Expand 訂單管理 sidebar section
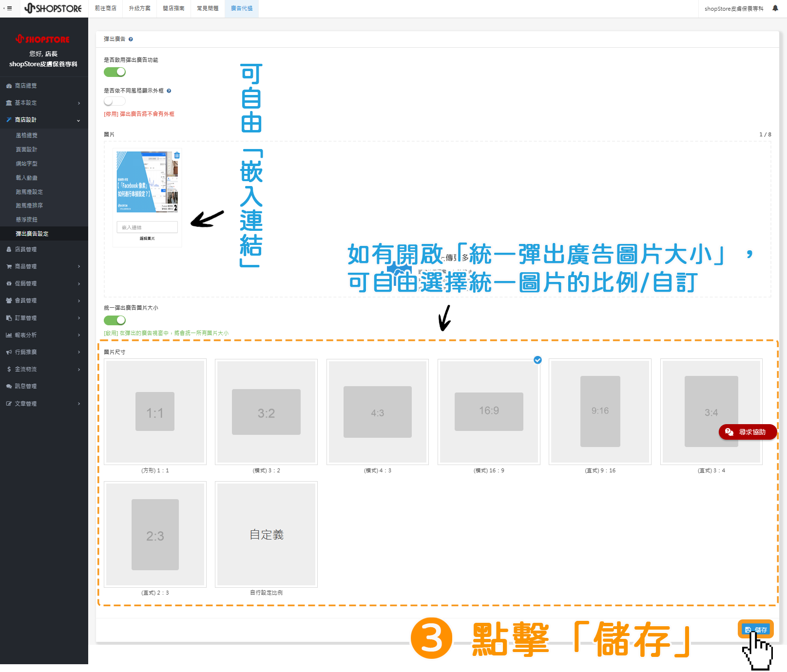Screen dimensions: 787x672 pyautogui.click(x=44, y=318)
